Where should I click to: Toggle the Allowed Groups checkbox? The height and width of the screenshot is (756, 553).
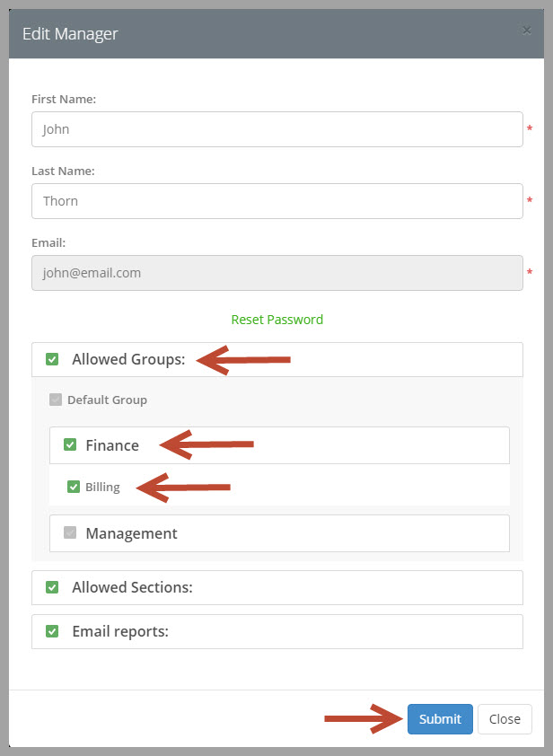coord(52,359)
